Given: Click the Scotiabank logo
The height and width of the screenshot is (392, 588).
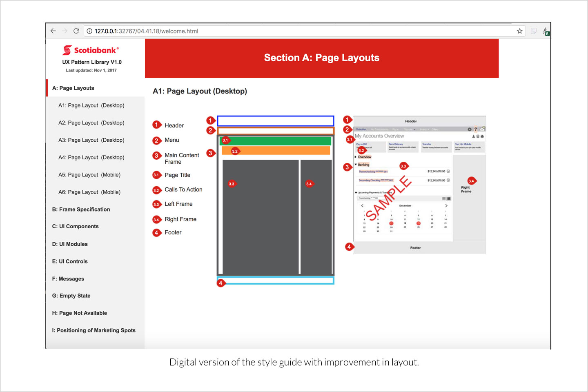Looking at the screenshot, I should click(91, 50).
